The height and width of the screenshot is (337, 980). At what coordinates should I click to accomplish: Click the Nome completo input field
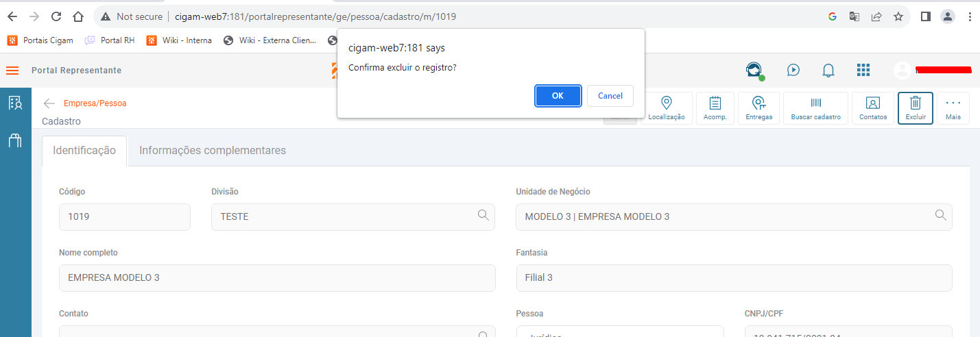point(277,278)
